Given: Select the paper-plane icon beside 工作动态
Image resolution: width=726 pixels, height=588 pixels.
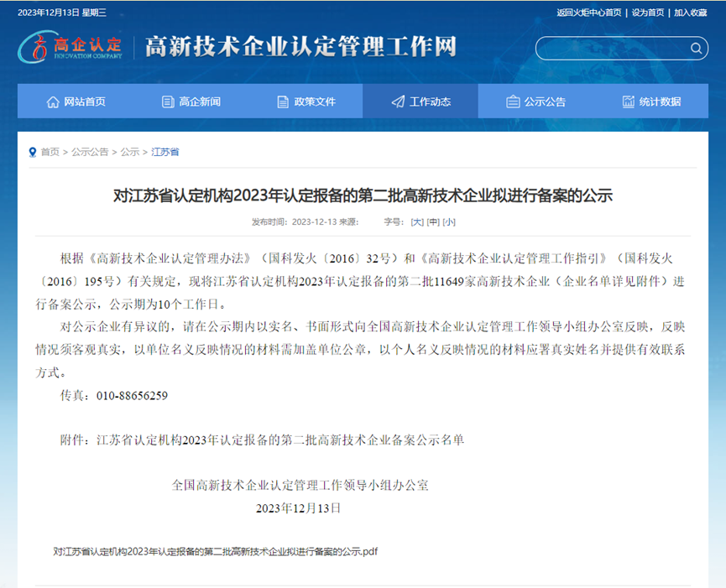Looking at the screenshot, I should coord(397,101).
